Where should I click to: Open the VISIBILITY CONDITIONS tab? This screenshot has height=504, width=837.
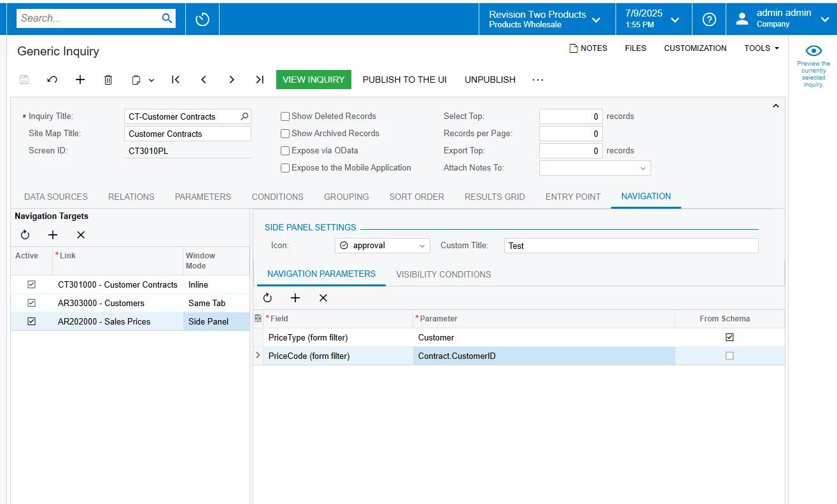click(444, 274)
